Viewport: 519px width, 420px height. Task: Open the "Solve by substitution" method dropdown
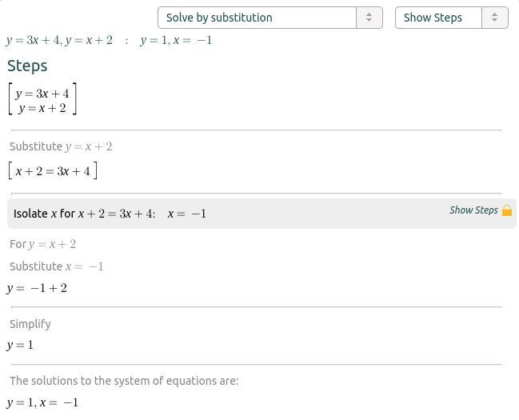point(256,18)
